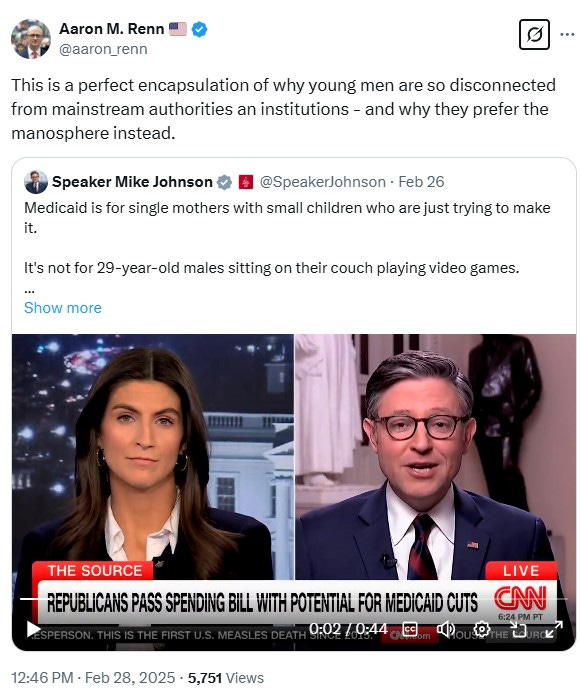Click Aaron M. Renn's blue verified badge

pyautogui.click(x=200, y=29)
